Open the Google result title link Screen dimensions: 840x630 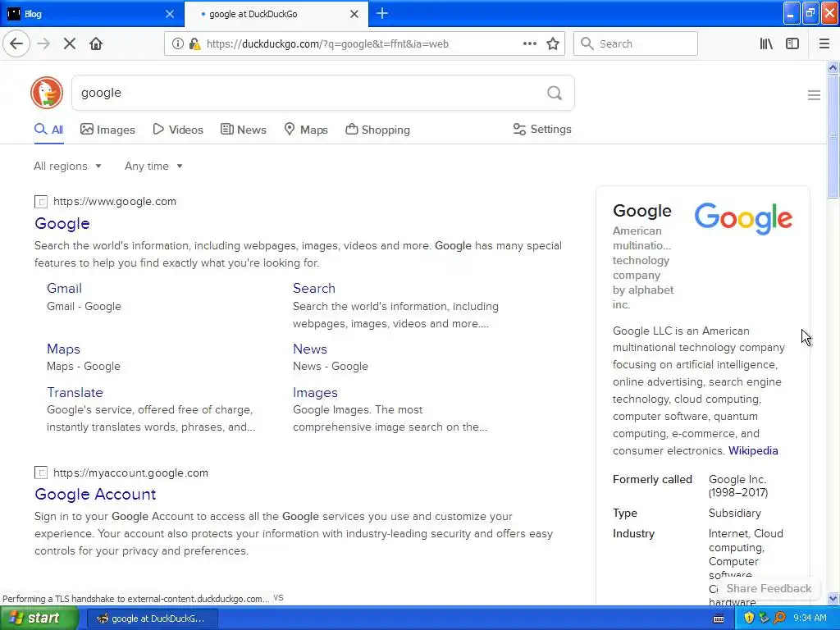(62, 223)
